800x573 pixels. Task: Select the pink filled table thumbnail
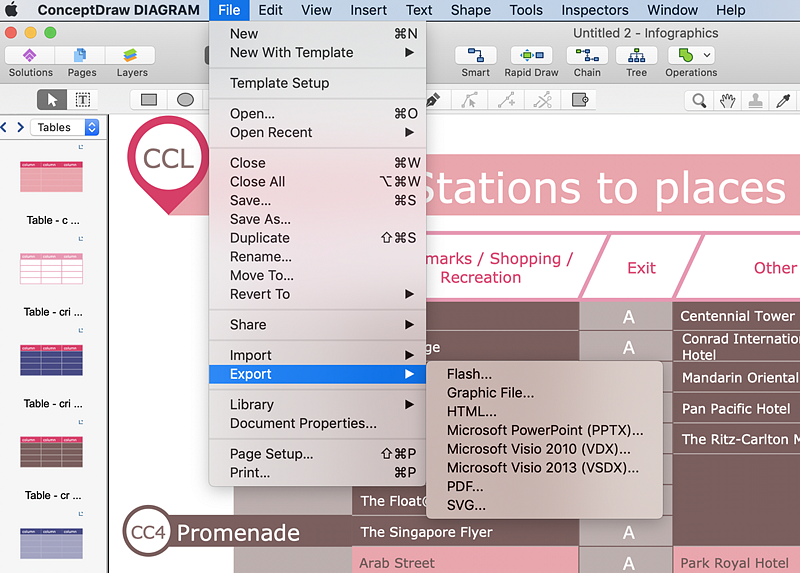pos(52,177)
